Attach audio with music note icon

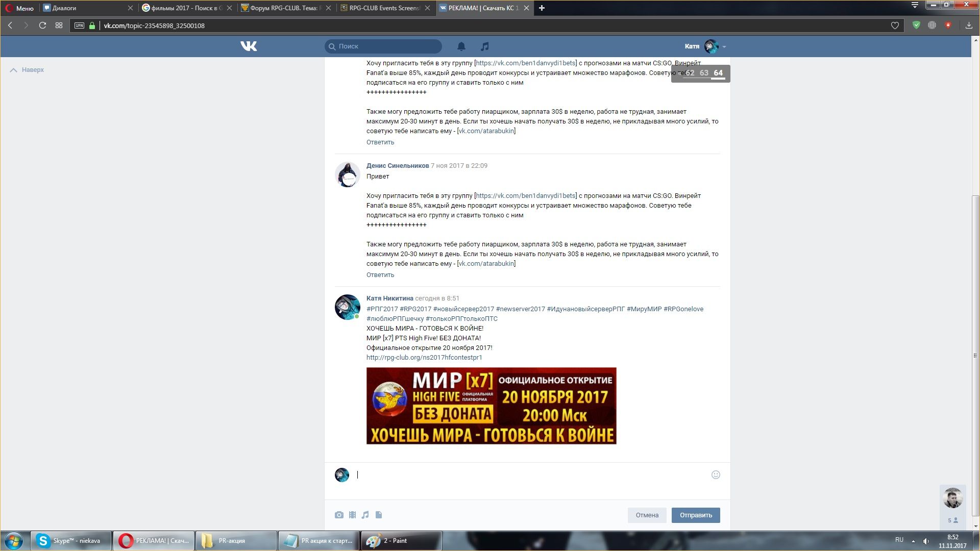pos(365,515)
